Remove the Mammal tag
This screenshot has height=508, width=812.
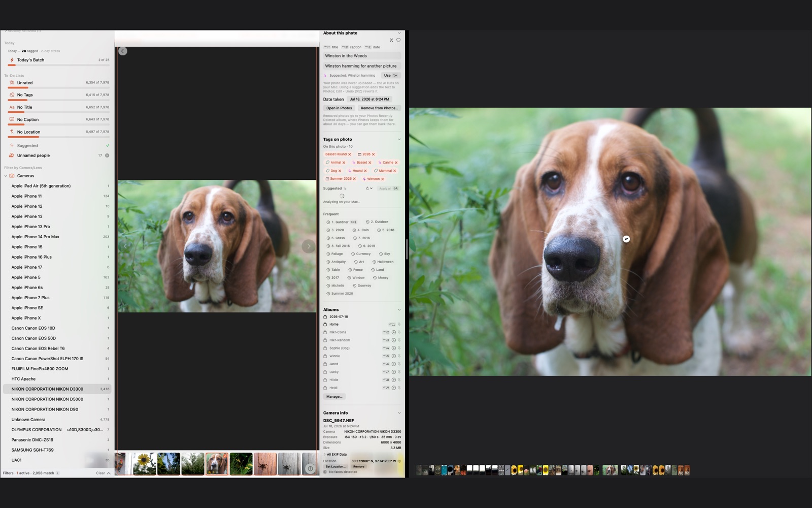point(395,171)
